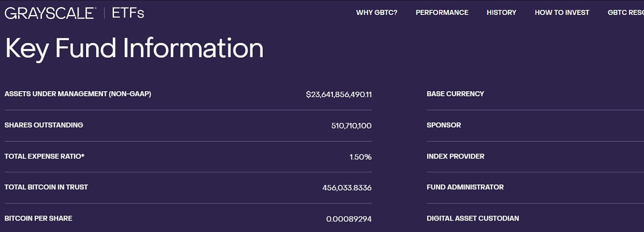Click the Base Currency row label
Image resolution: width=644 pixels, height=232 pixels.
coord(455,94)
